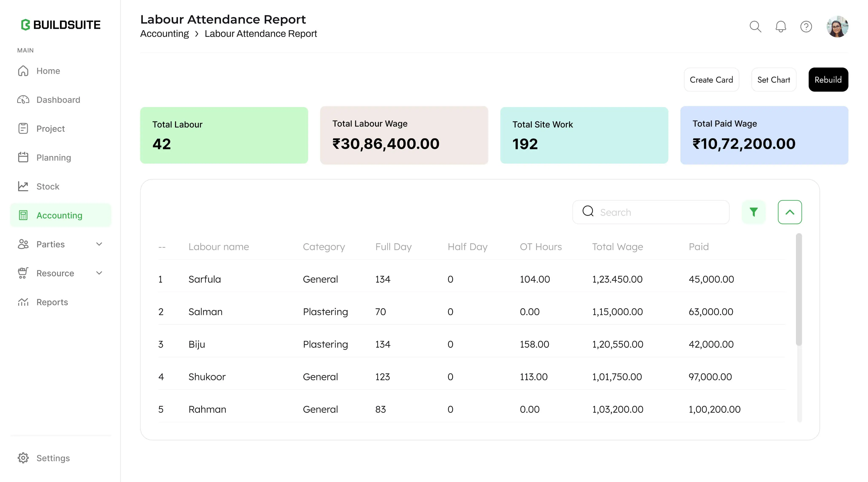The height and width of the screenshot is (482, 868).
Task: Navigate to Reports in the sidebar
Action: [x=52, y=302]
